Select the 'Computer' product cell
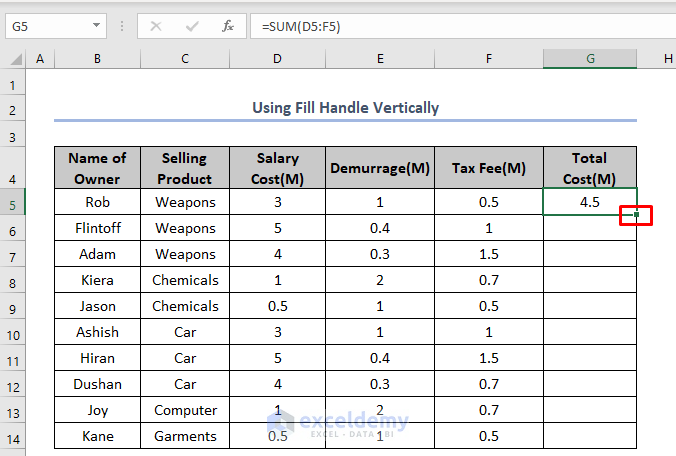This screenshot has height=456, width=676. point(185,410)
